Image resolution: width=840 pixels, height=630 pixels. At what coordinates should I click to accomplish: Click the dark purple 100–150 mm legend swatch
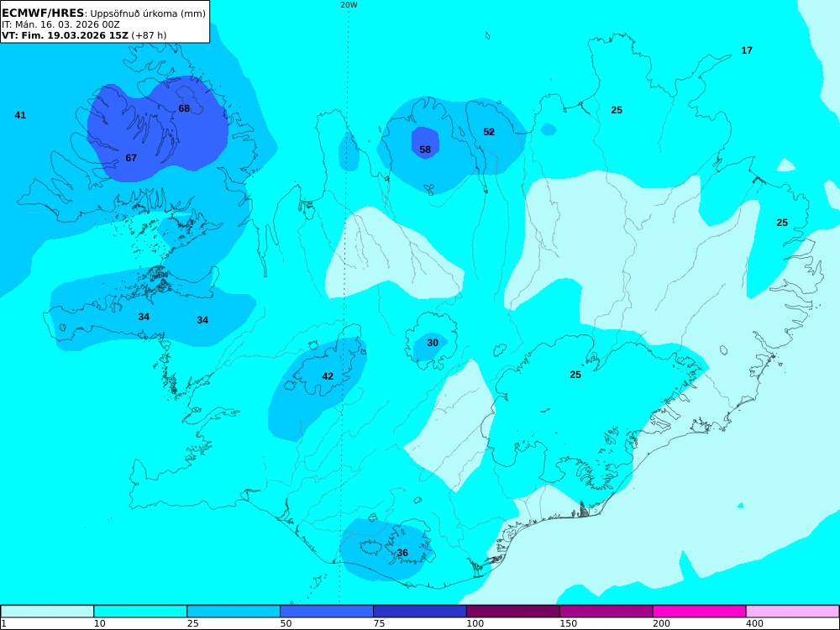513,612
